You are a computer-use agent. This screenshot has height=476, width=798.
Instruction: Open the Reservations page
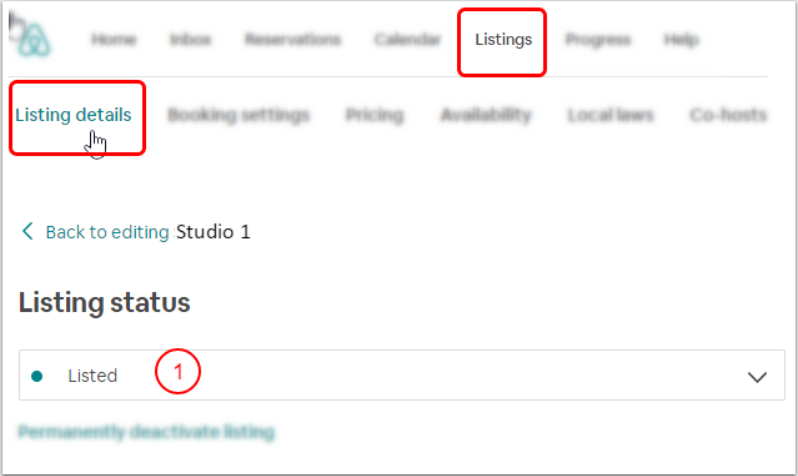click(x=292, y=40)
